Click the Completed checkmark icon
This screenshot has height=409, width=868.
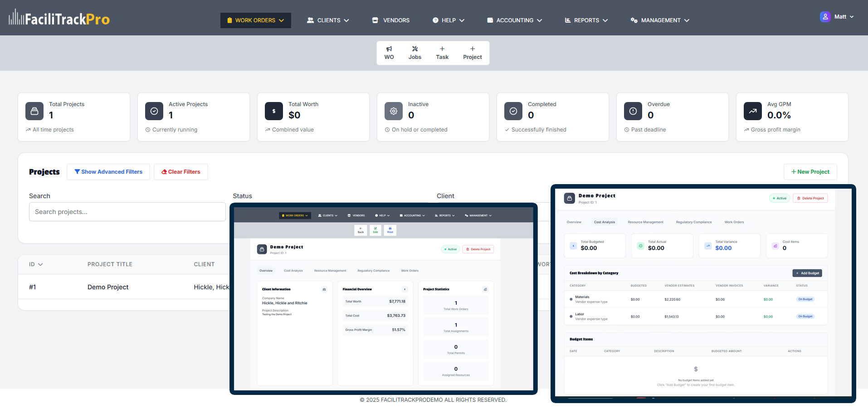513,111
